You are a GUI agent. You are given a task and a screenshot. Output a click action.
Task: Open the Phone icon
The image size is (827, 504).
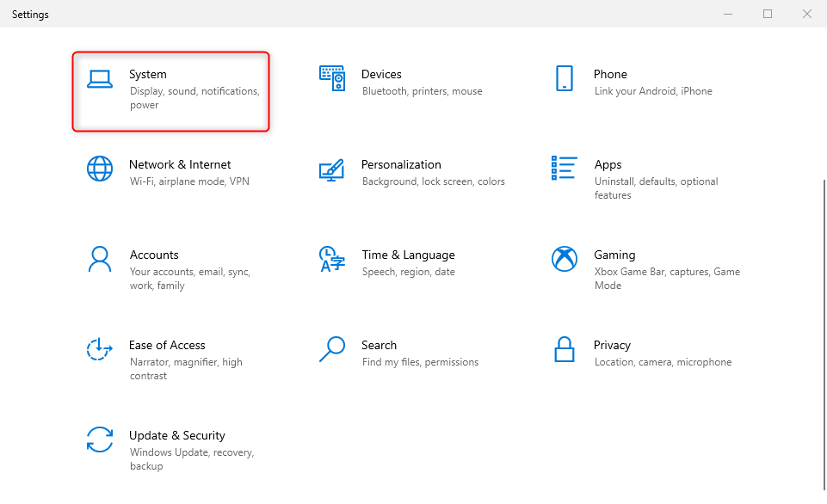pos(565,78)
